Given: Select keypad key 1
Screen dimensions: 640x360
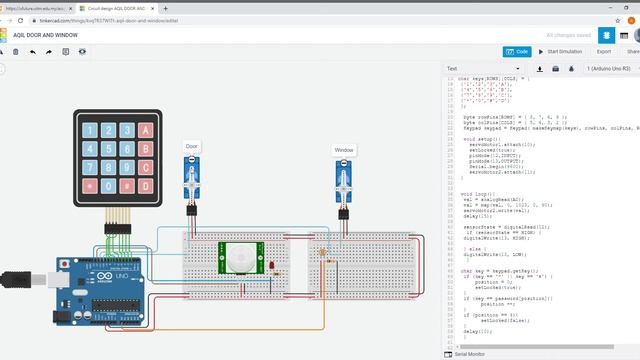Looking at the screenshot, I should 90,131.
